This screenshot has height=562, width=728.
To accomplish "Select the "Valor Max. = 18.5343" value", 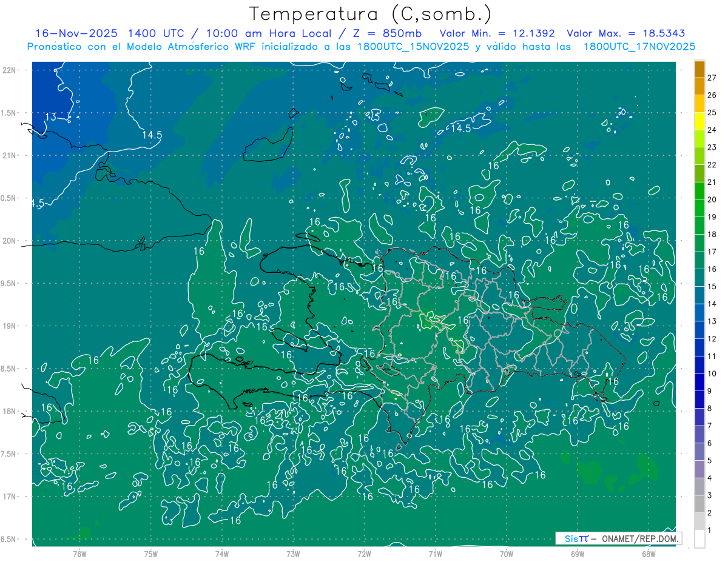I will pyautogui.click(x=627, y=33).
